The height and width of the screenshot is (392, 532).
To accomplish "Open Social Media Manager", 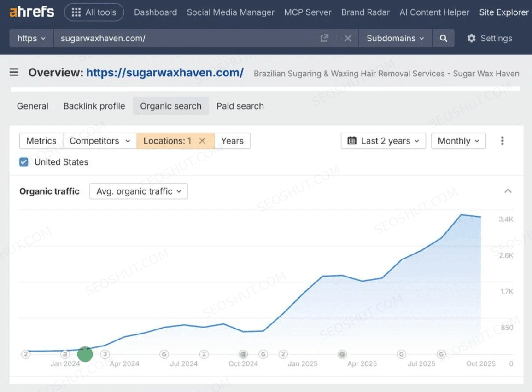I will [x=230, y=12].
